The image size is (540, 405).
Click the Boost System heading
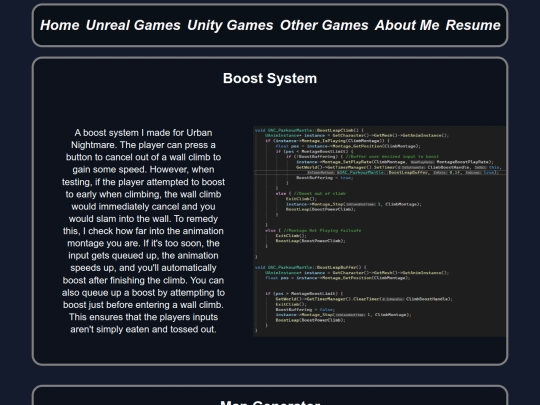[270, 78]
